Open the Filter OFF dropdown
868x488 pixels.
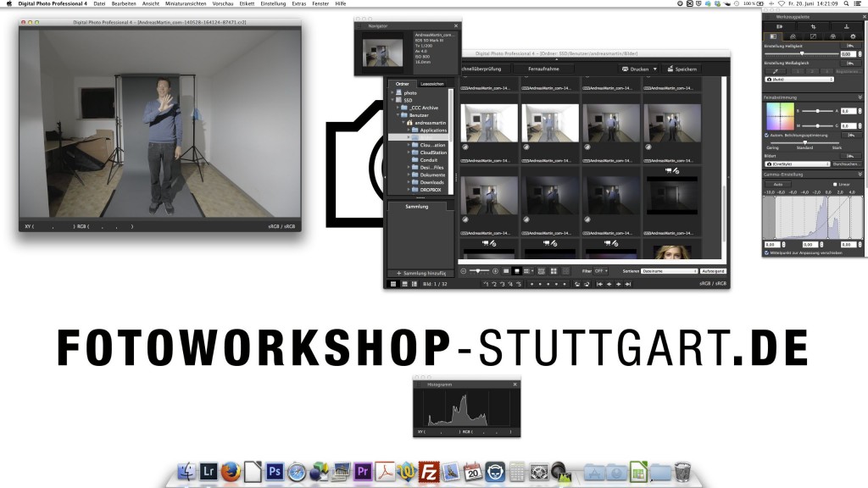tap(601, 271)
